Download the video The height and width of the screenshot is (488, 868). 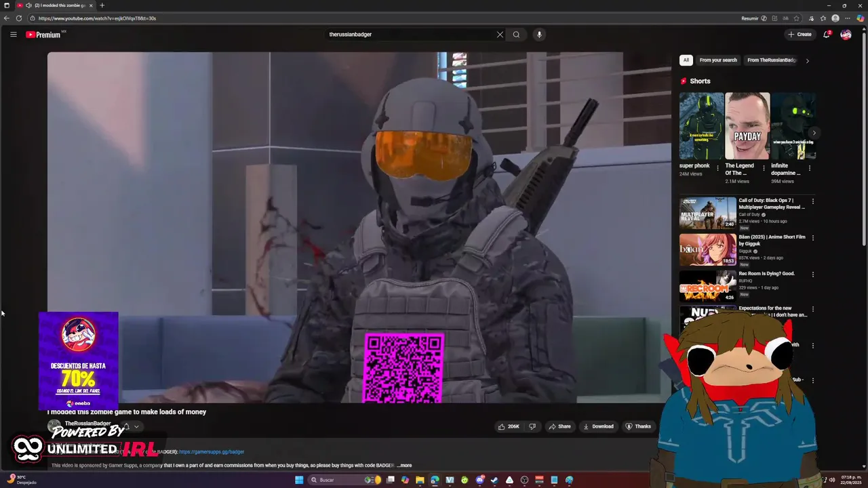tap(598, 426)
